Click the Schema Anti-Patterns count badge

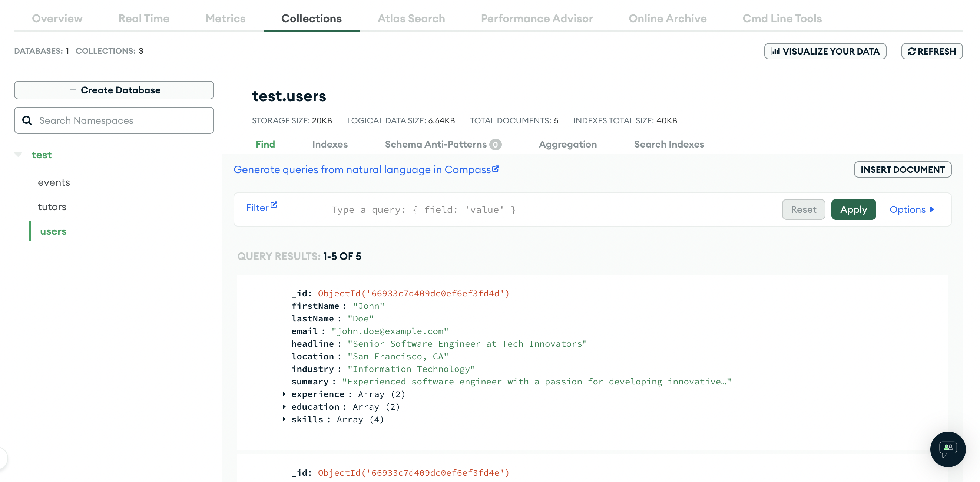(x=495, y=145)
